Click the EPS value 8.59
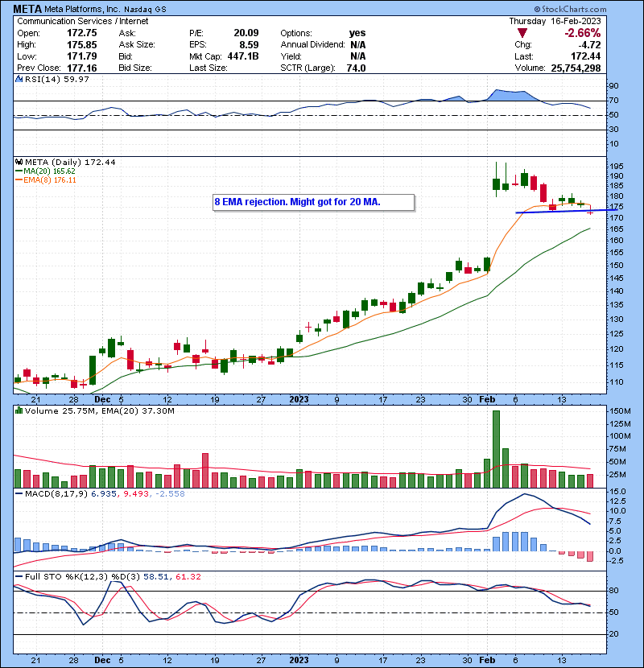This screenshot has height=668, width=644. click(249, 45)
